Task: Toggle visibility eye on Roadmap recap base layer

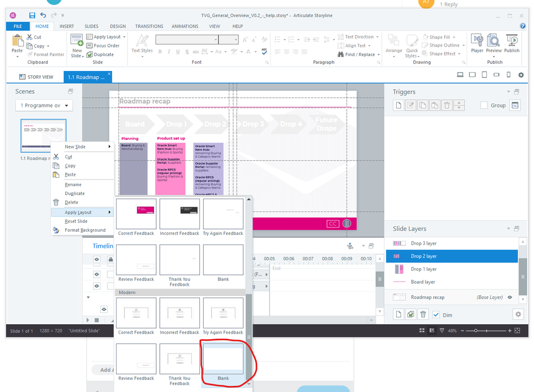Action: (x=510, y=297)
